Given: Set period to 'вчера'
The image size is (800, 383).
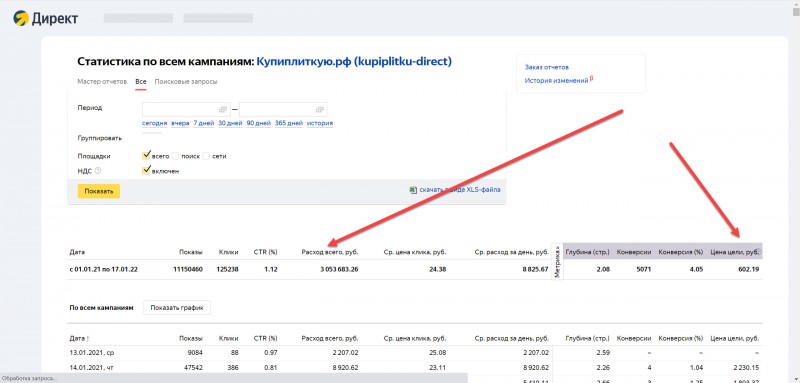Looking at the screenshot, I should pos(181,123).
